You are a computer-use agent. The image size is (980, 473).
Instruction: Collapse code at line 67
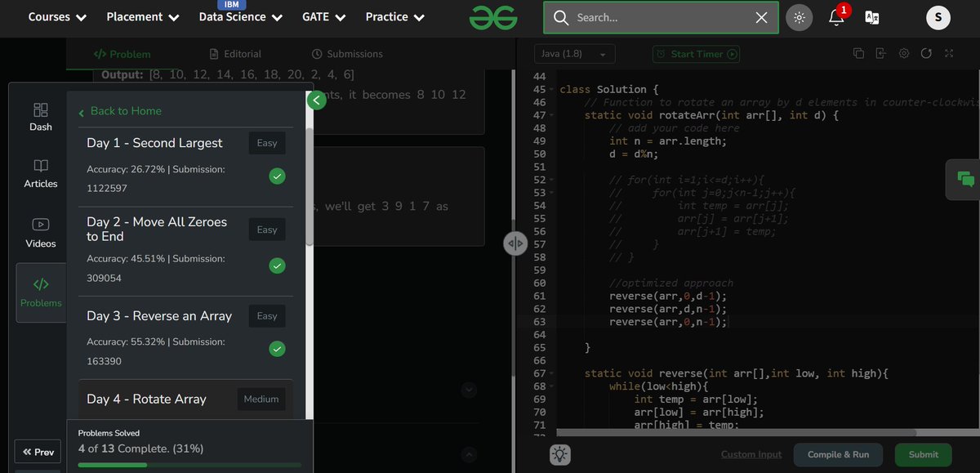point(552,373)
